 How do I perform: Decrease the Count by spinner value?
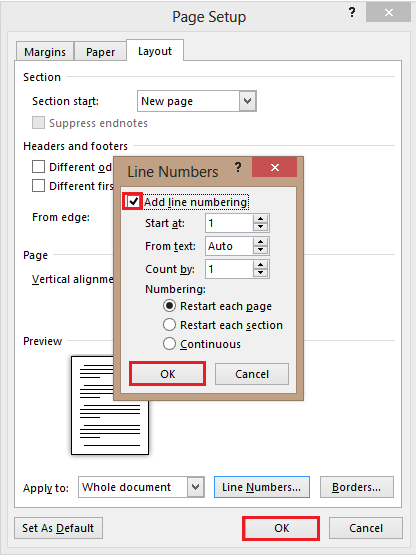(x=261, y=273)
